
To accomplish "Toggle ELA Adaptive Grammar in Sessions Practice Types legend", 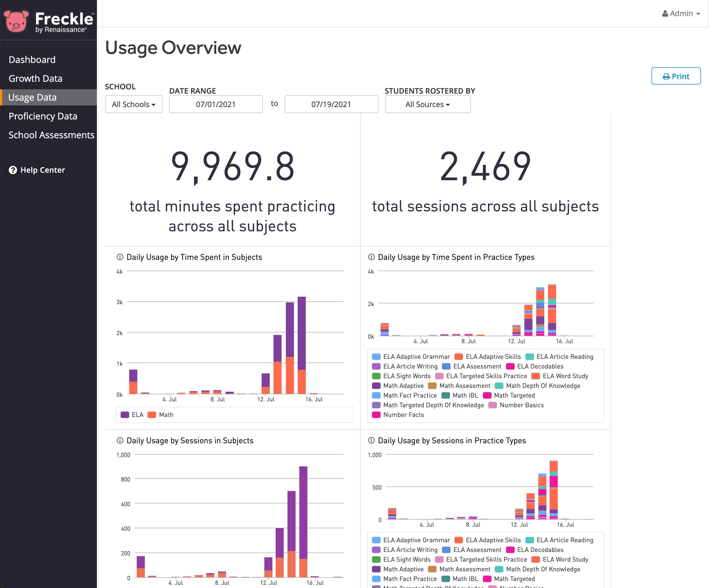I will pos(411,540).
